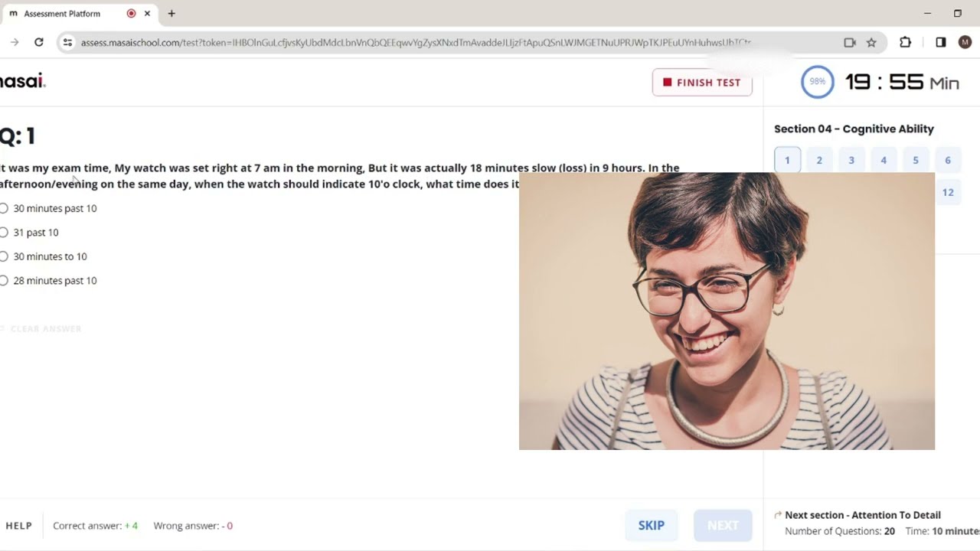This screenshot has height=551, width=980.
Task: Click the 98% progress circle indicator
Action: click(818, 82)
